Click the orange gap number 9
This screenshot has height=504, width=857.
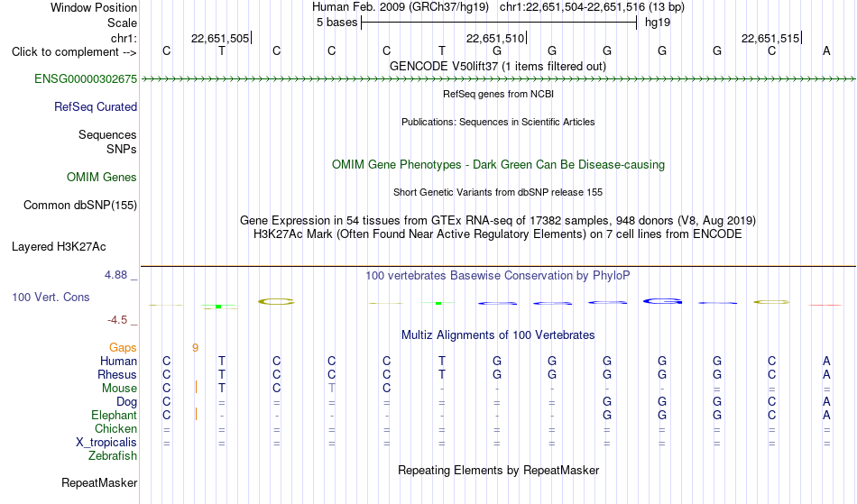(x=195, y=348)
